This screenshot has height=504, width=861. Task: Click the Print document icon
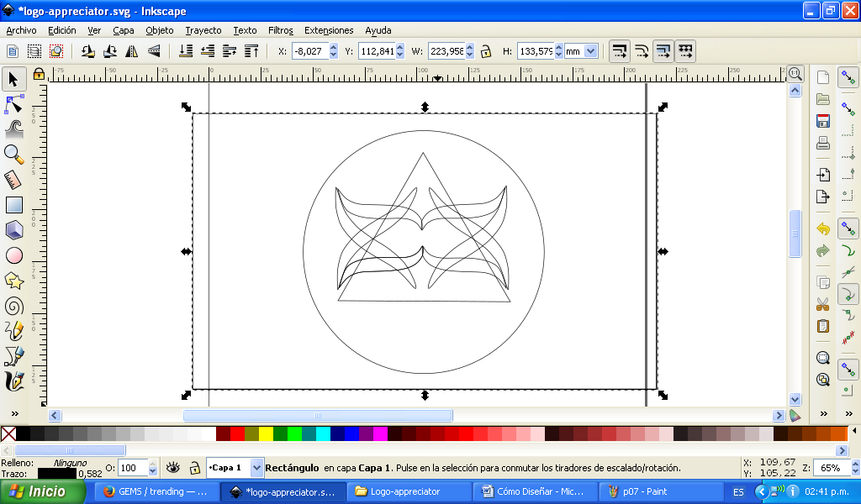point(822,143)
